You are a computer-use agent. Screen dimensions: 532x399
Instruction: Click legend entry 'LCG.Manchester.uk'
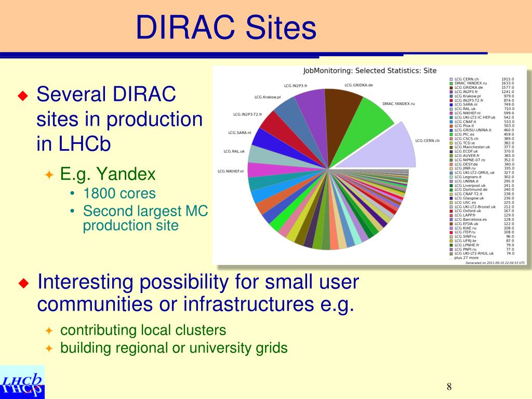[x=472, y=147]
